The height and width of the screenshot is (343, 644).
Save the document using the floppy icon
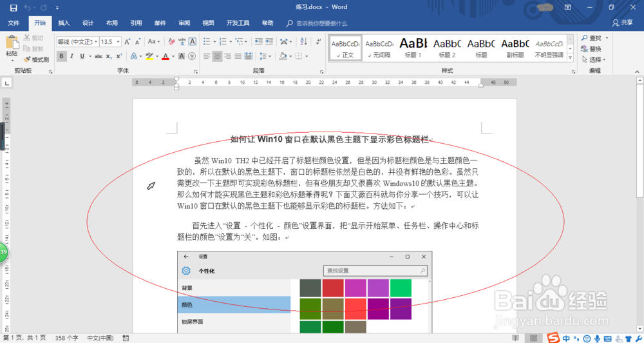click(13, 7)
